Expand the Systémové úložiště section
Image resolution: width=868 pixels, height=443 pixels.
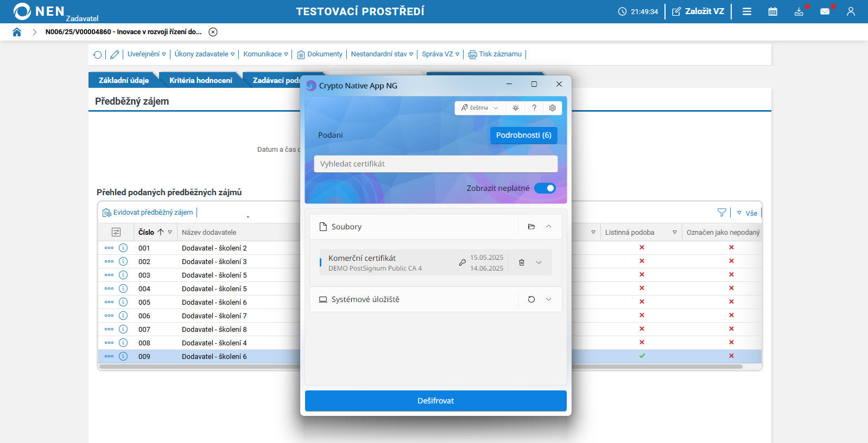coord(549,299)
